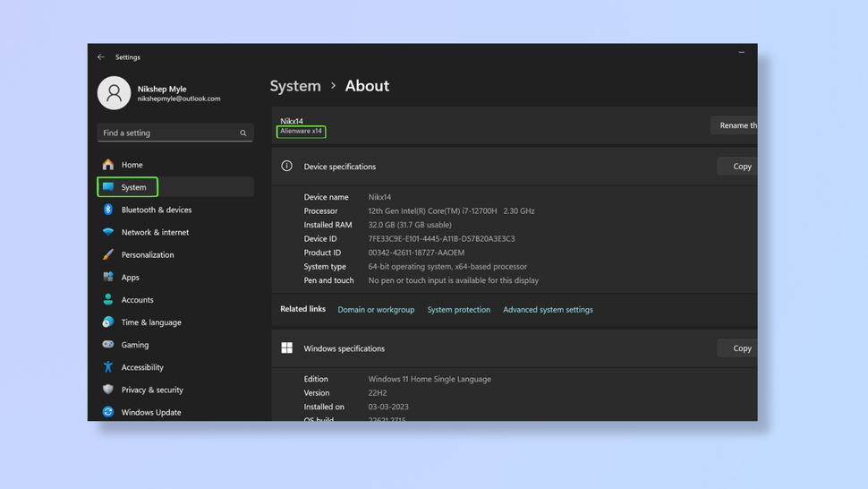The image size is (868, 489).
Task: Open the Accounts settings icon
Action: 108,300
